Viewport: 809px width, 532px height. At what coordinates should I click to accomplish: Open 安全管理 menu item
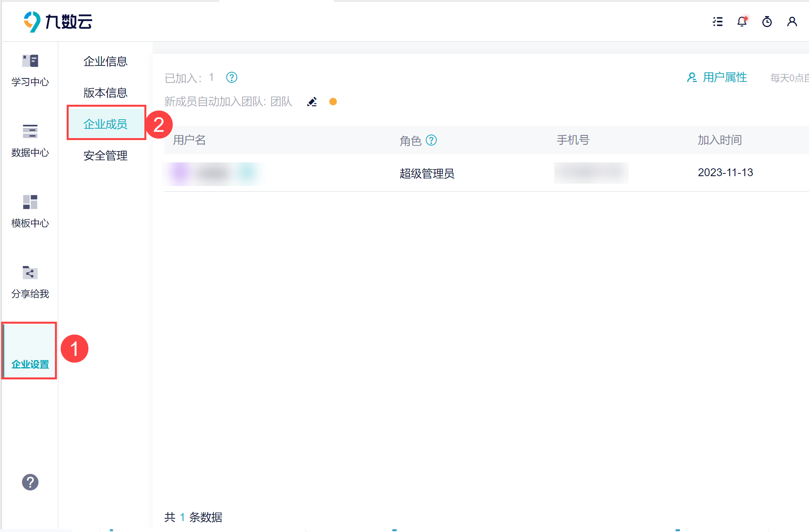point(105,156)
